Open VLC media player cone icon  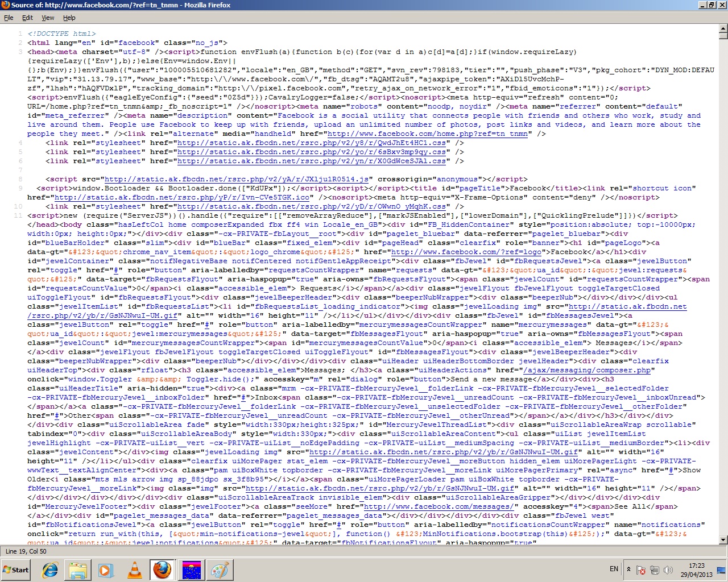135,569
